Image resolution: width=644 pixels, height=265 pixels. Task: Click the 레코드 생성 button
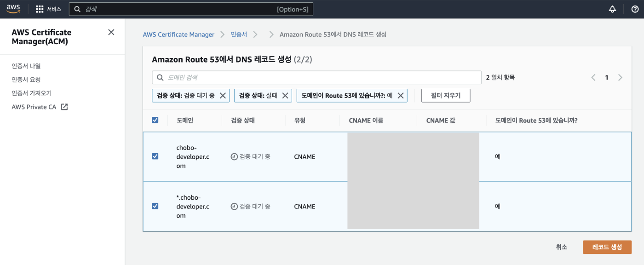pyautogui.click(x=607, y=247)
